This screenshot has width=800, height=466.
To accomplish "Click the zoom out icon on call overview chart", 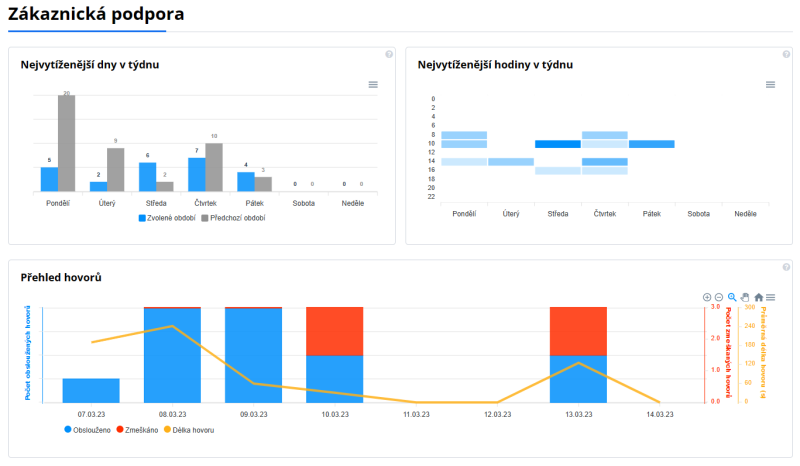I will [719, 297].
